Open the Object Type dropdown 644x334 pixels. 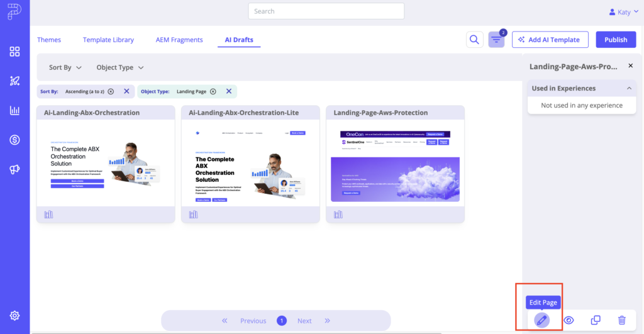point(119,67)
